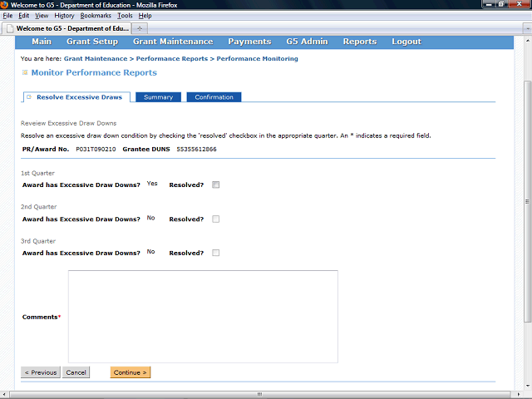Click the 2nd Quarter label

point(39,207)
